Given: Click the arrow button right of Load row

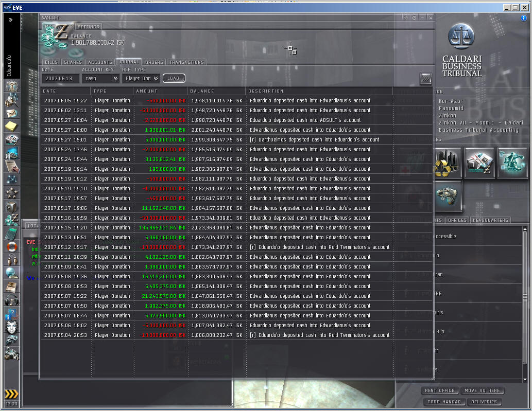Looking at the screenshot, I should click(x=425, y=79).
